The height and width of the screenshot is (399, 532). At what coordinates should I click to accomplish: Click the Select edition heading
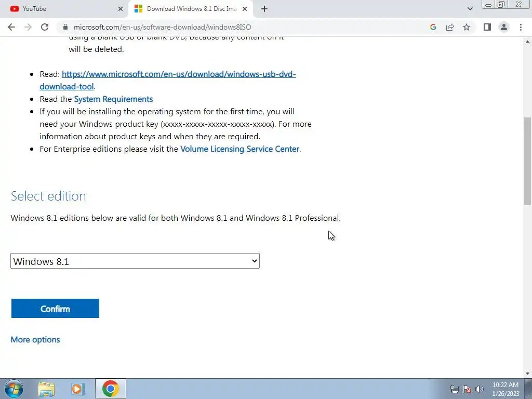(x=48, y=196)
